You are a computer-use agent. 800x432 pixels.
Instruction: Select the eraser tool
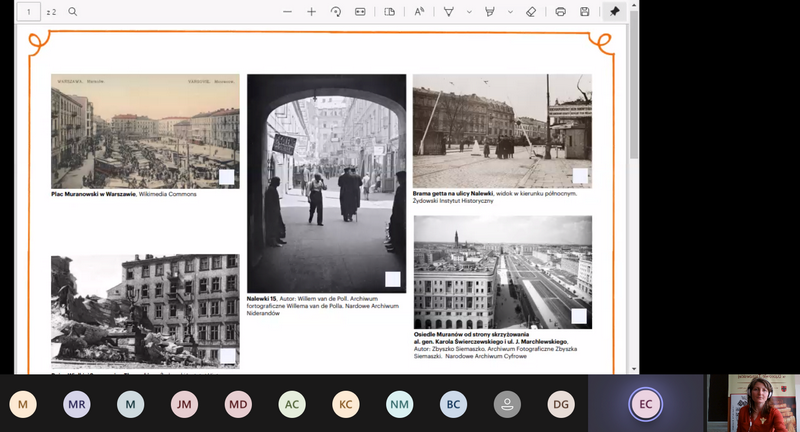[531, 12]
